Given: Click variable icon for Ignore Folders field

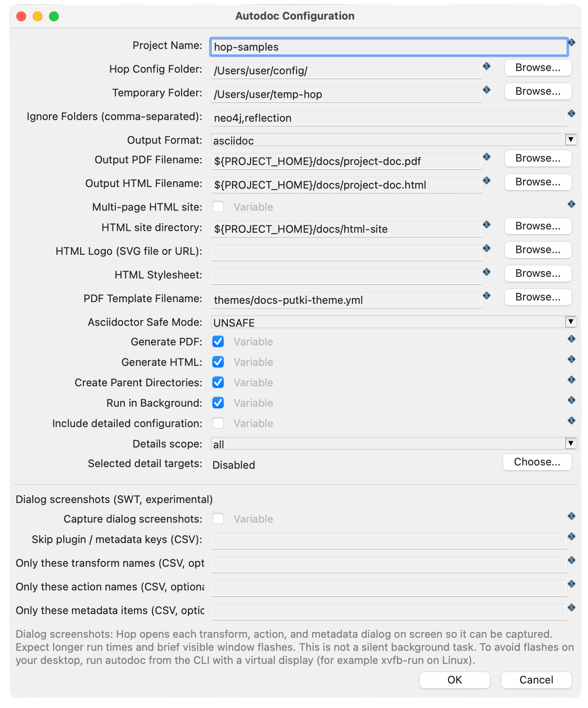Looking at the screenshot, I should pos(572,114).
